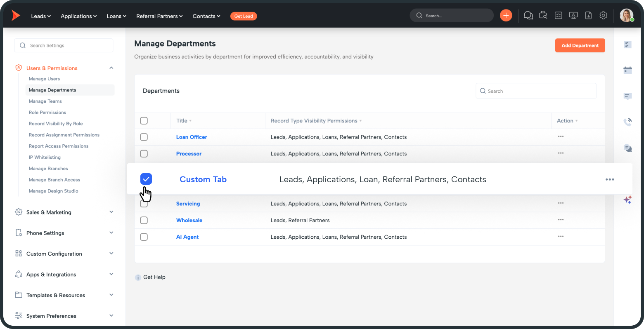This screenshot has width=644, height=329.
Task: Open the right sidebar chat bubbles icon
Action: 627,148
